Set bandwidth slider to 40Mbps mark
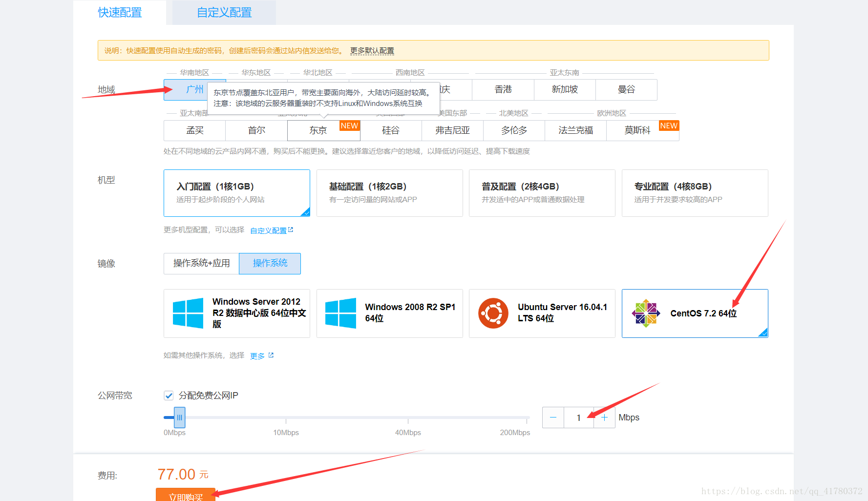Image resolution: width=868 pixels, height=501 pixels. [408, 418]
